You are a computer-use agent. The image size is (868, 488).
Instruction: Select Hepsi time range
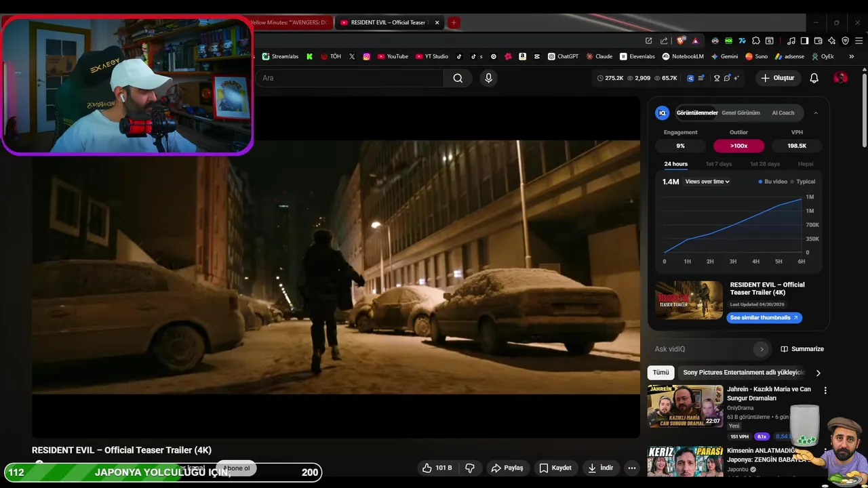coord(806,164)
